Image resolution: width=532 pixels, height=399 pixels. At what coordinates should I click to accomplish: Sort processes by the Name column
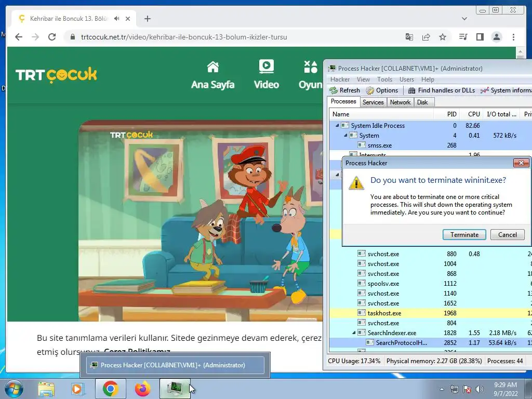[x=381, y=114]
